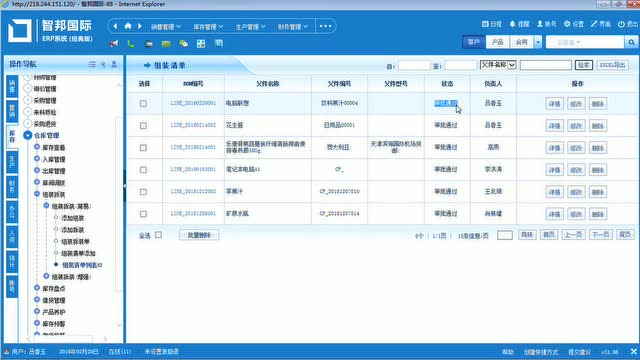Tick the checkbox for the 苹果汁 row
Viewport: 640px width, 360px height.
click(x=143, y=192)
